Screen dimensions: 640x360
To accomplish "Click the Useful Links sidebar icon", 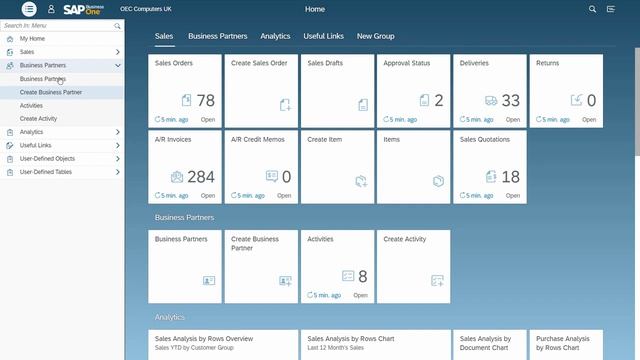I will (x=10, y=145).
